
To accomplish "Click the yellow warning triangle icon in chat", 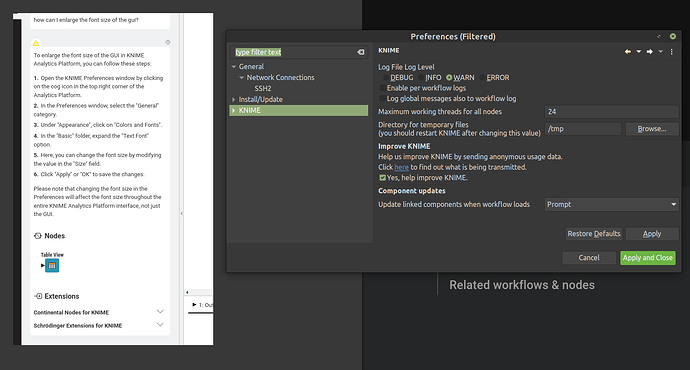I will [x=36, y=43].
